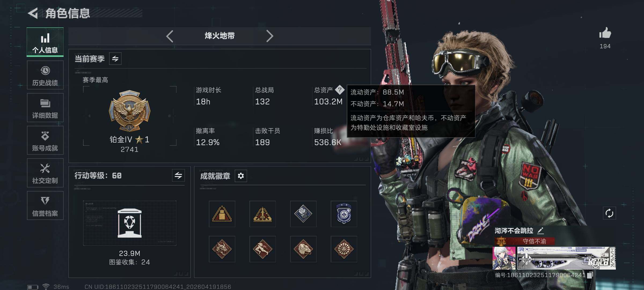Image resolution: width=644 pixels, height=290 pixels.
Task: Open the 历史战绩 sidebar tab
Action: click(45, 75)
